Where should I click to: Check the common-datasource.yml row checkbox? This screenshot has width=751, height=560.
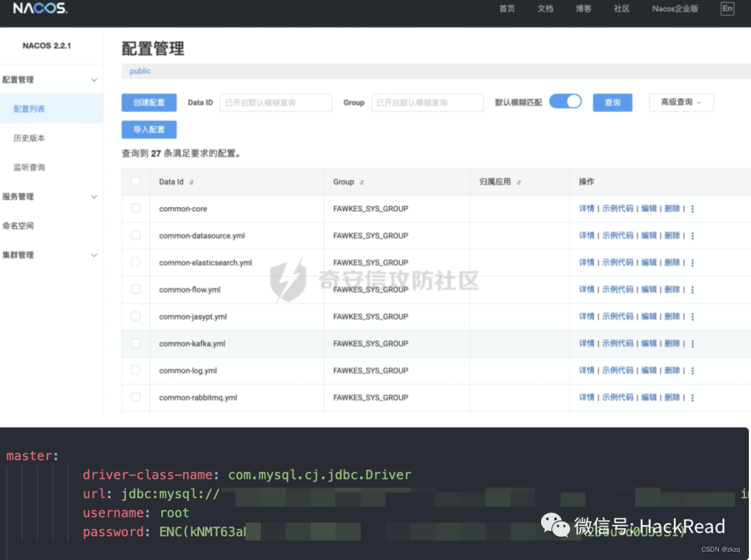pyautogui.click(x=136, y=235)
